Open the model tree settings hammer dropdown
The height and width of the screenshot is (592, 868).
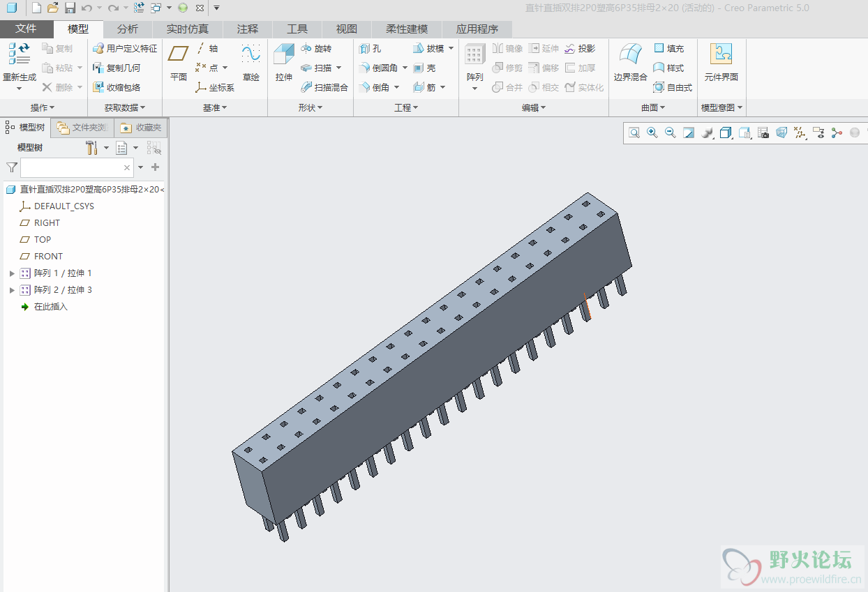[x=97, y=148]
